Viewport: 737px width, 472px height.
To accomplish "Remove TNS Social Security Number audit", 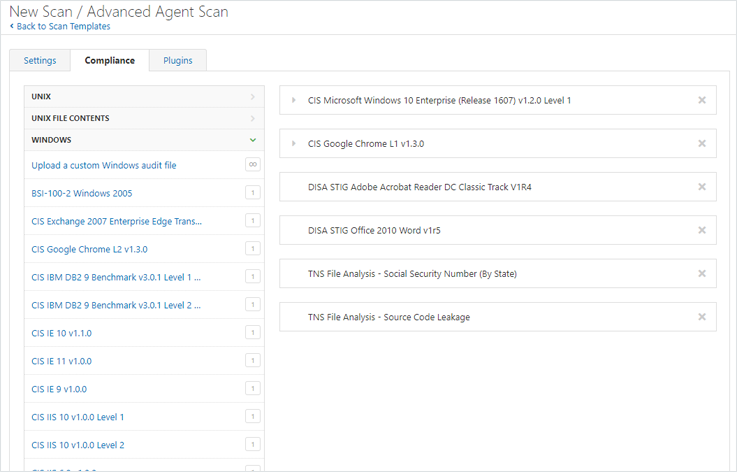I will coord(702,274).
